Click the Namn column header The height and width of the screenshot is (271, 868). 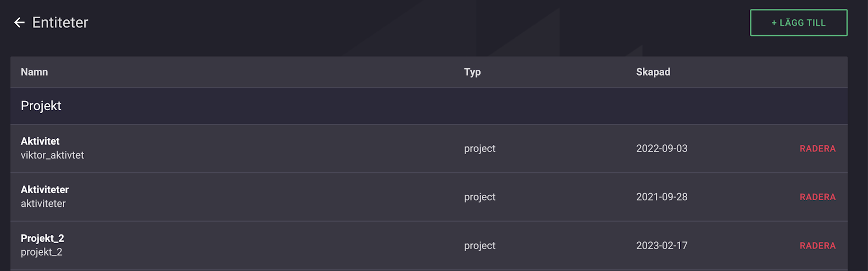(34, 72)
